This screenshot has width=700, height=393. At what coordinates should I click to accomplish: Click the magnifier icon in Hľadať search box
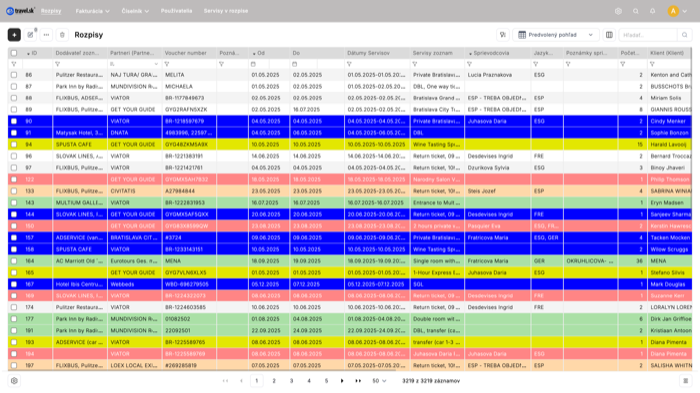684,35
